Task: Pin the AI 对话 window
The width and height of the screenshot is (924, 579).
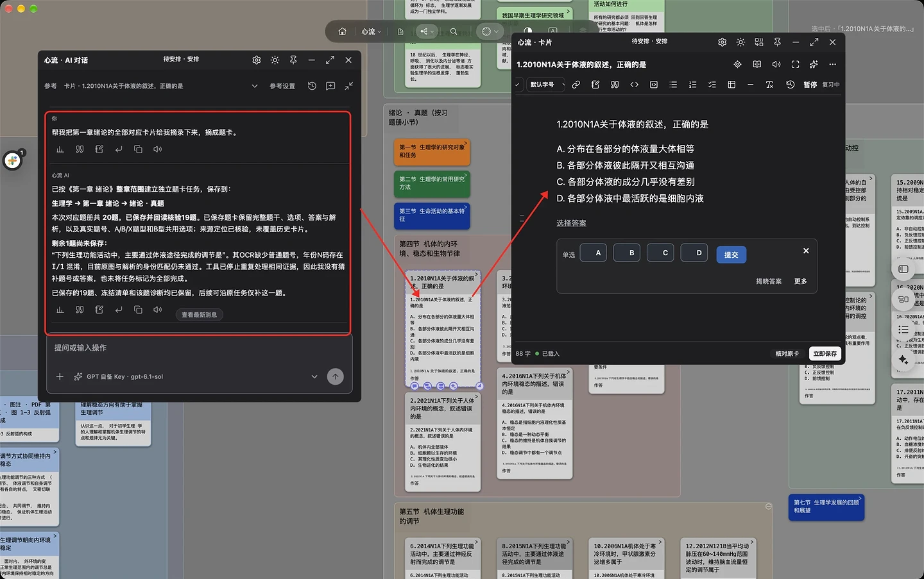Action: (x=293, y=60)
